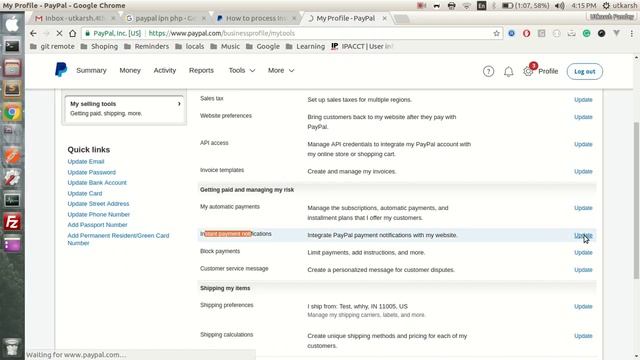
Task: Click Update for Sales tax
Action: point(583,100)
